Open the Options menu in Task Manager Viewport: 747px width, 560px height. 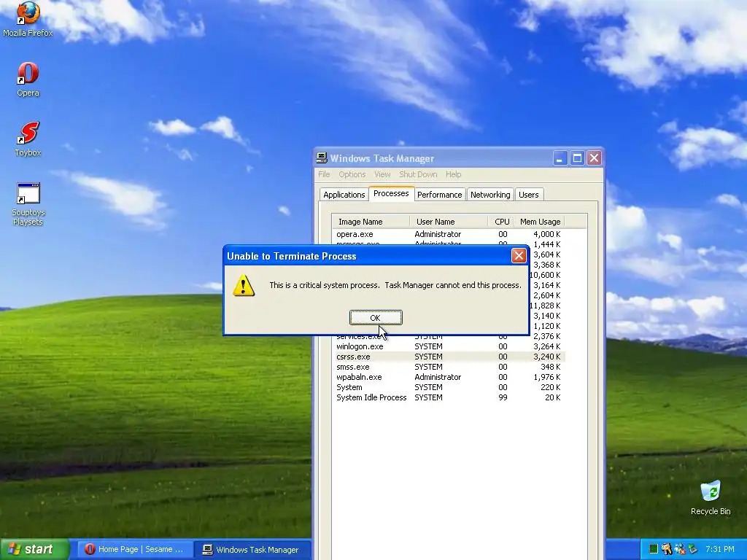[x=352, y=174]
